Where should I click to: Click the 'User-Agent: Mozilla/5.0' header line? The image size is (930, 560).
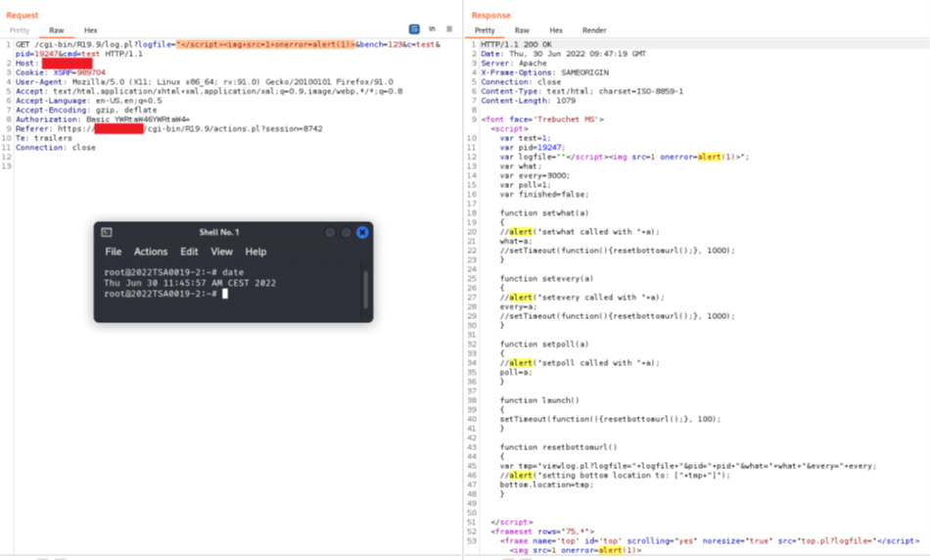[x=204, y=82]
